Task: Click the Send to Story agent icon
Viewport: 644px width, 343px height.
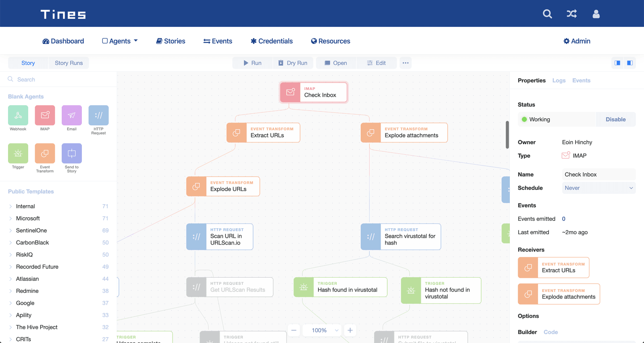Action: coord(72,154)
